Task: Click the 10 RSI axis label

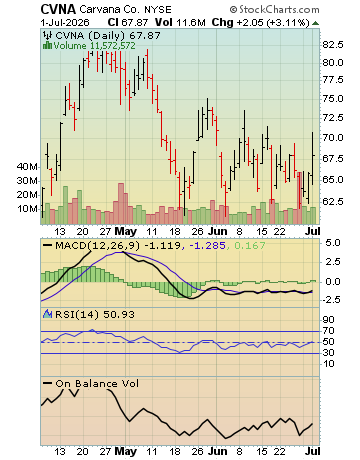Action: click(328, 364)
